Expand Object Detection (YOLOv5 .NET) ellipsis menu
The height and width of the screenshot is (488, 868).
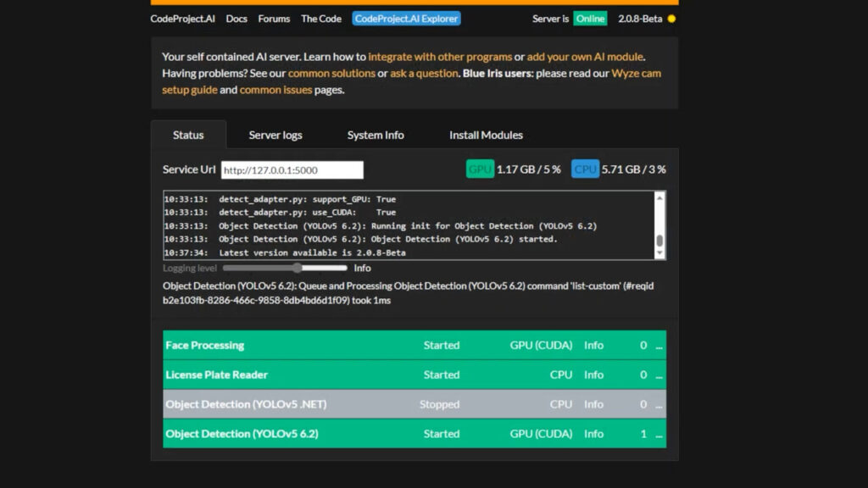(x=659, y=405)
